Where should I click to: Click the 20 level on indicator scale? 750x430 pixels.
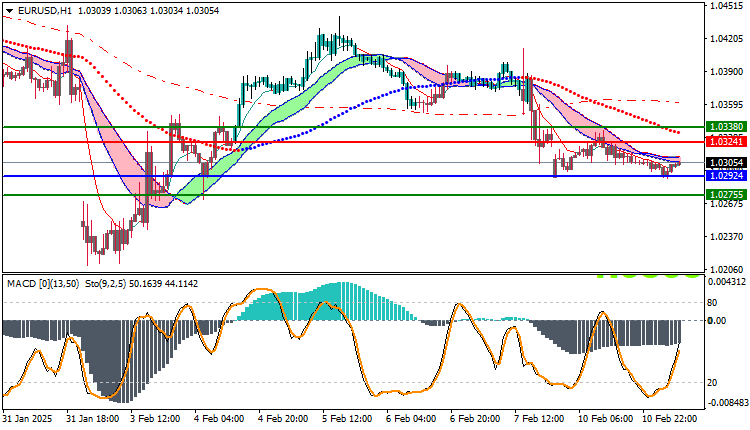pos(712,383)
